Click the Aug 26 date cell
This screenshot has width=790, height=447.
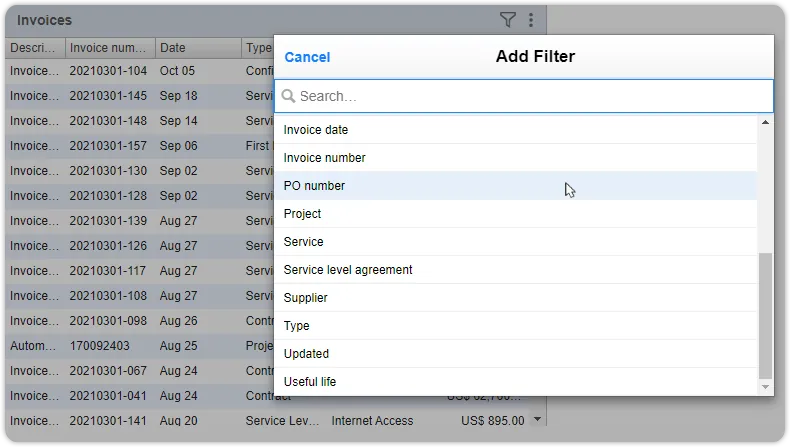(178, 321)
